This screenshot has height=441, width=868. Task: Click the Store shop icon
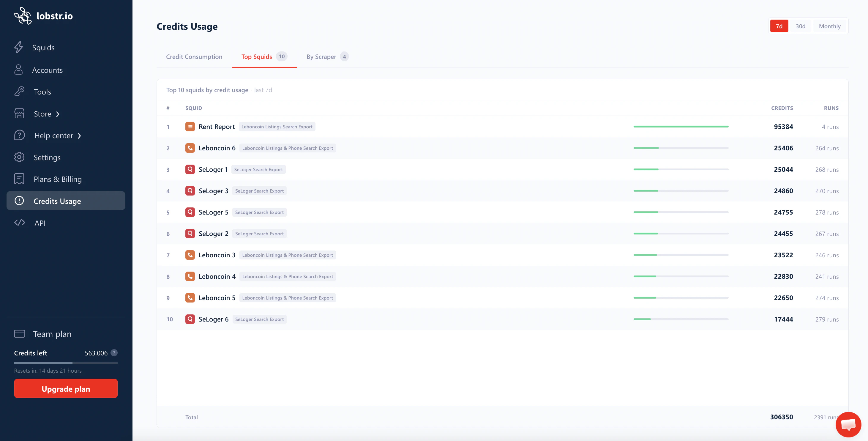tap(19, 114)
